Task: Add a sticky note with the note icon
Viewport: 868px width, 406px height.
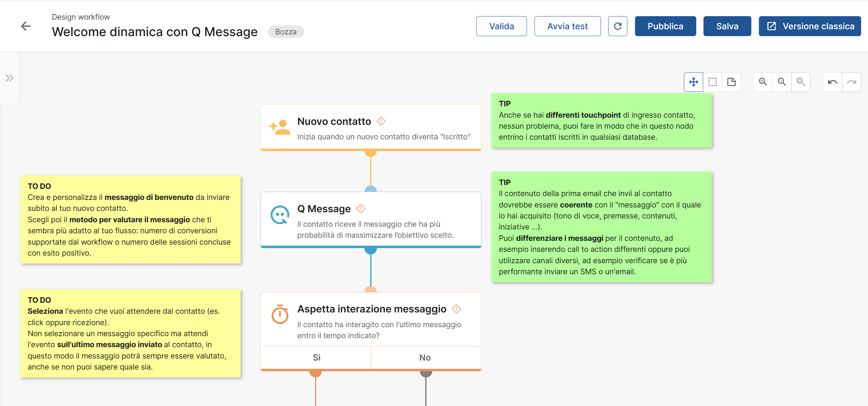Action: [x=731, y=82]
